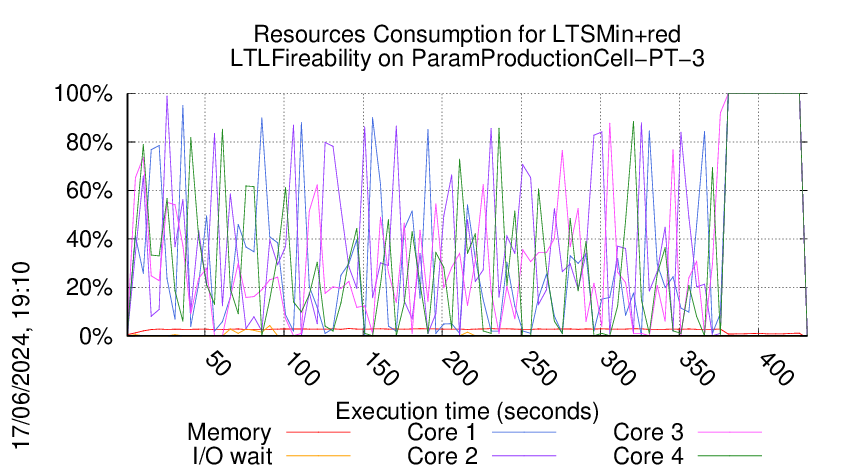
Task: Click the magenta Core 3 legend line sample
Action: 730,433
